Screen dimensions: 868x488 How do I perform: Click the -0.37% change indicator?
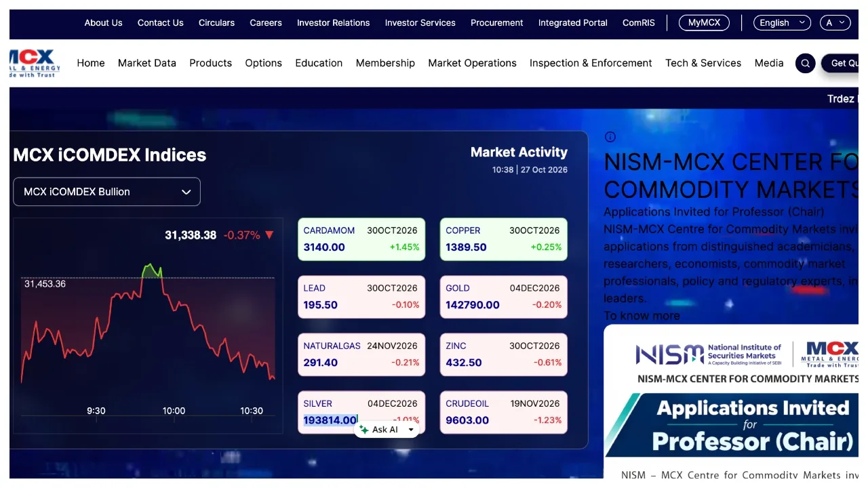click(249, 235)
